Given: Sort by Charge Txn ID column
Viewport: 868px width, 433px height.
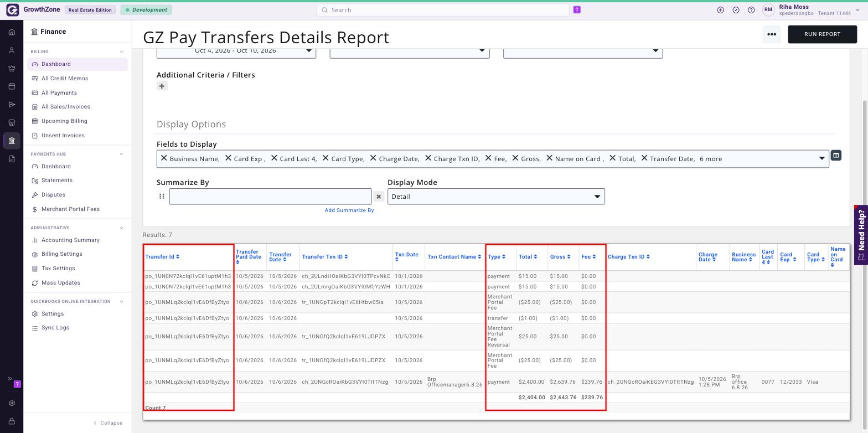Looking at the screenshot, I should coord(628,257).
